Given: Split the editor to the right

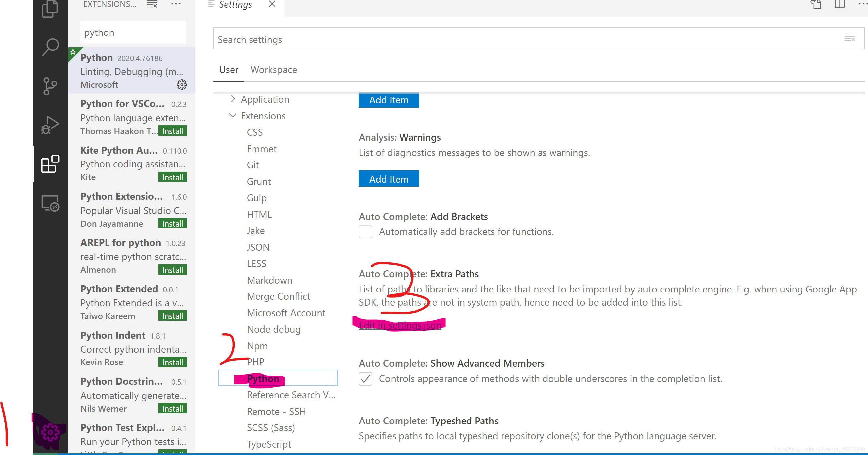Looking at the screenshot, I should click(840, 4).
